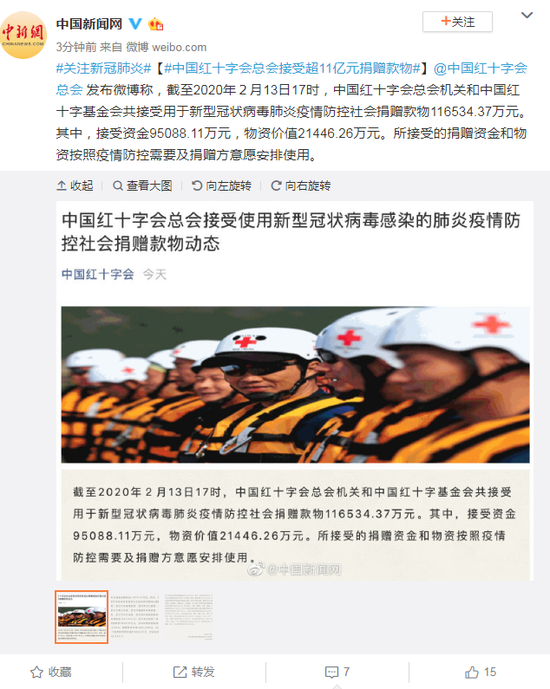Rotate the image left with 向左旋转

221,186
